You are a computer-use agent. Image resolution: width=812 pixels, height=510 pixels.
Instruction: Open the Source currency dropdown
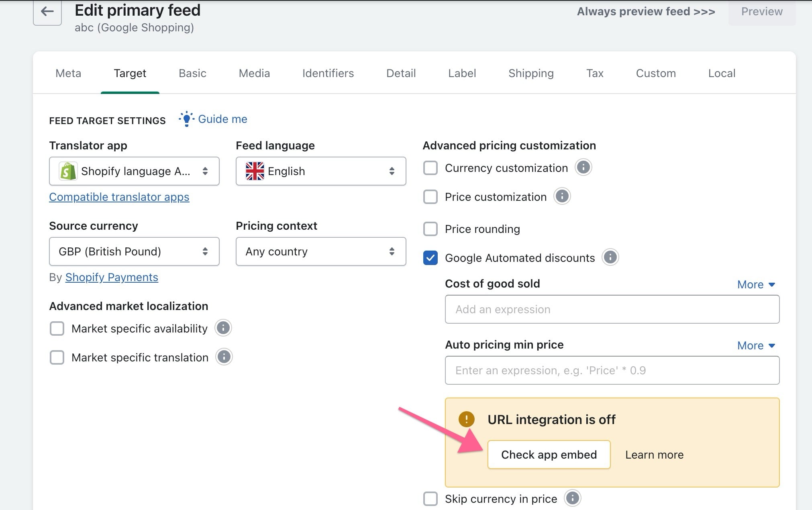(x=134, y=251)
